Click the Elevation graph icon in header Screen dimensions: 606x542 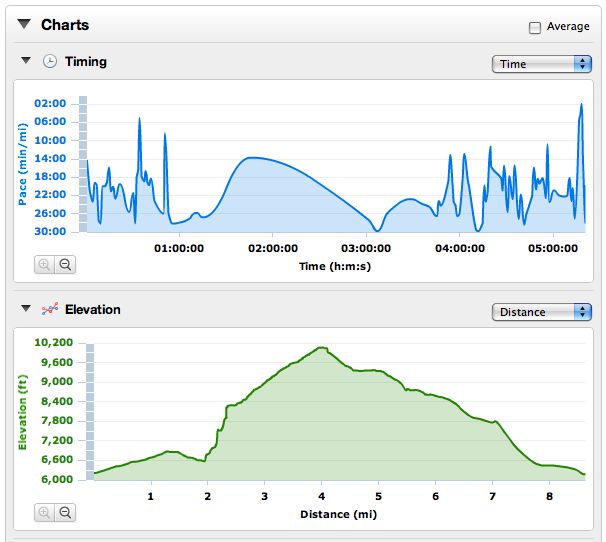tap(50, 309)
